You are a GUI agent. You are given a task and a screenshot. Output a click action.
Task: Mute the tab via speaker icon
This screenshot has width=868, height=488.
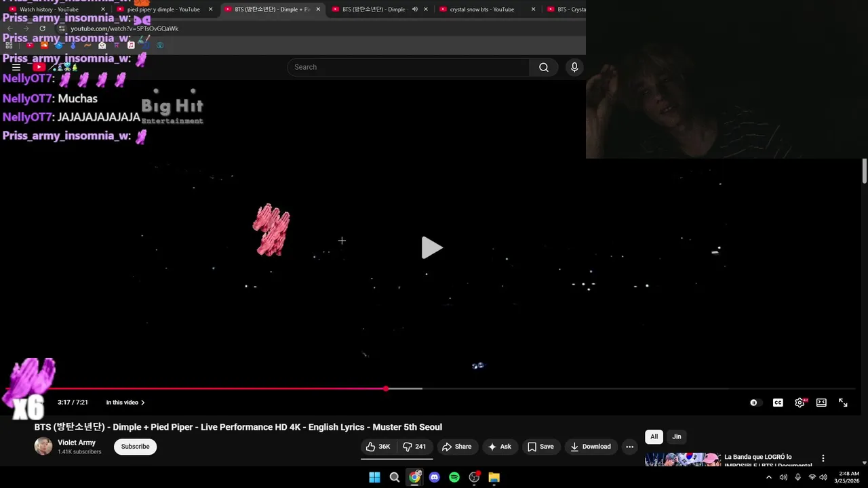tap(414, 9)
